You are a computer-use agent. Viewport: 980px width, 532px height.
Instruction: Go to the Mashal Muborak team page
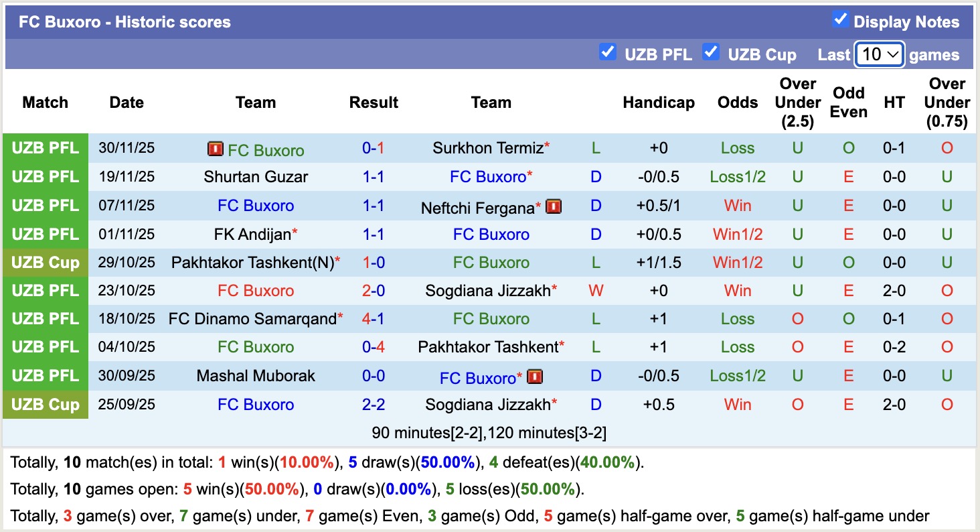click(x=256, y=376)
